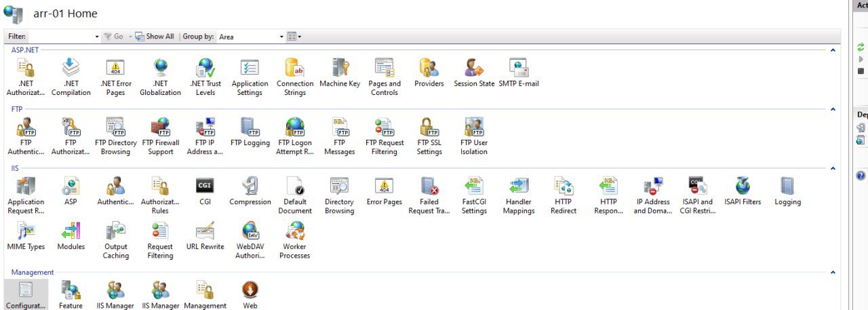Viewport: 868px width, 310px height.
Task: Open the ASP feature
Action: [x=71, y=191]
